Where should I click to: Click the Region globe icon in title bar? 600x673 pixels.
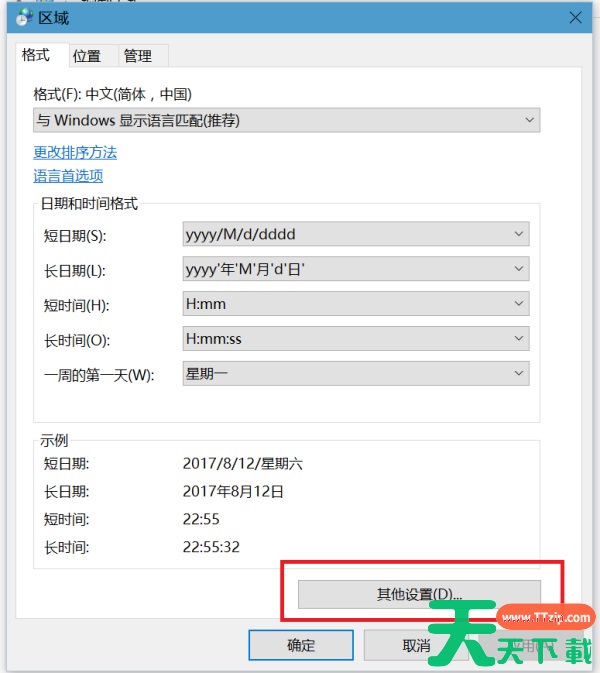pyautogui.click(x=25, y=17)
